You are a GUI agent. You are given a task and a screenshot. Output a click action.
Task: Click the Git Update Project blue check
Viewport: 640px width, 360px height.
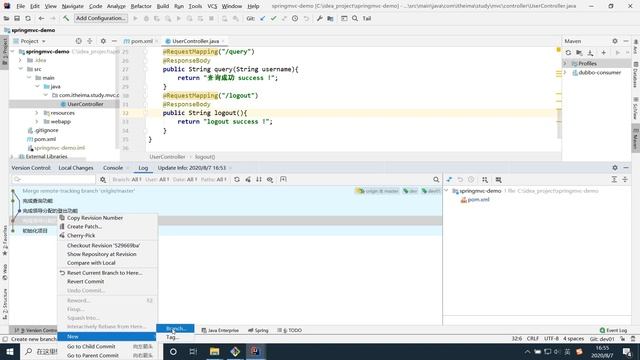click(x=262, y=18)
